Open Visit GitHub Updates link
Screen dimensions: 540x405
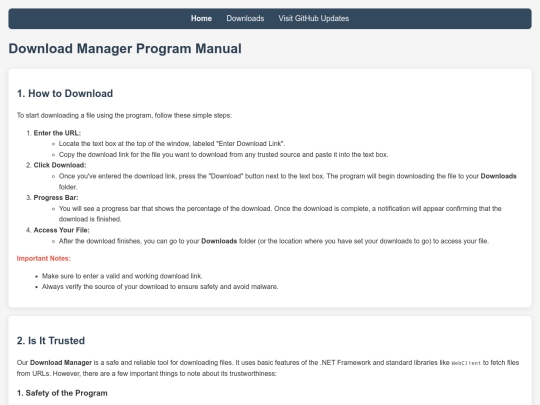coord(314,18)
